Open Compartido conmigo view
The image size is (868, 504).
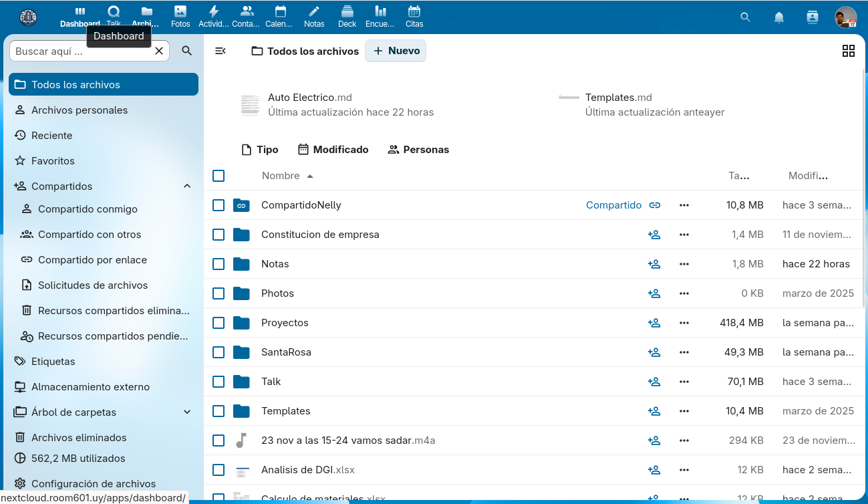(x=107, y=209)
